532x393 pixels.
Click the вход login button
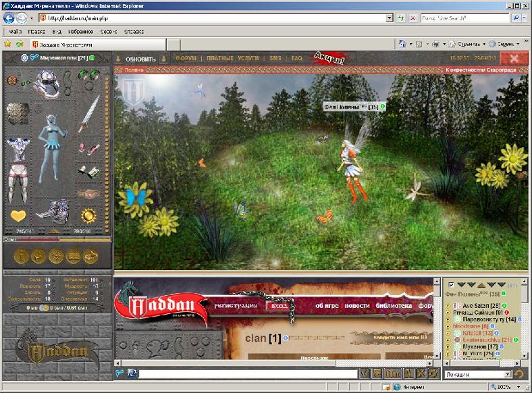tap(278, 306)
